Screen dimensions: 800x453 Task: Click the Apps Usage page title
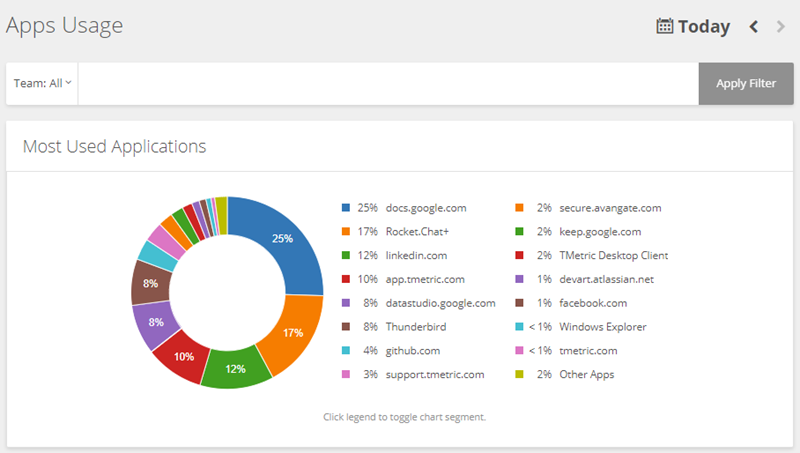tap(65, 26)
